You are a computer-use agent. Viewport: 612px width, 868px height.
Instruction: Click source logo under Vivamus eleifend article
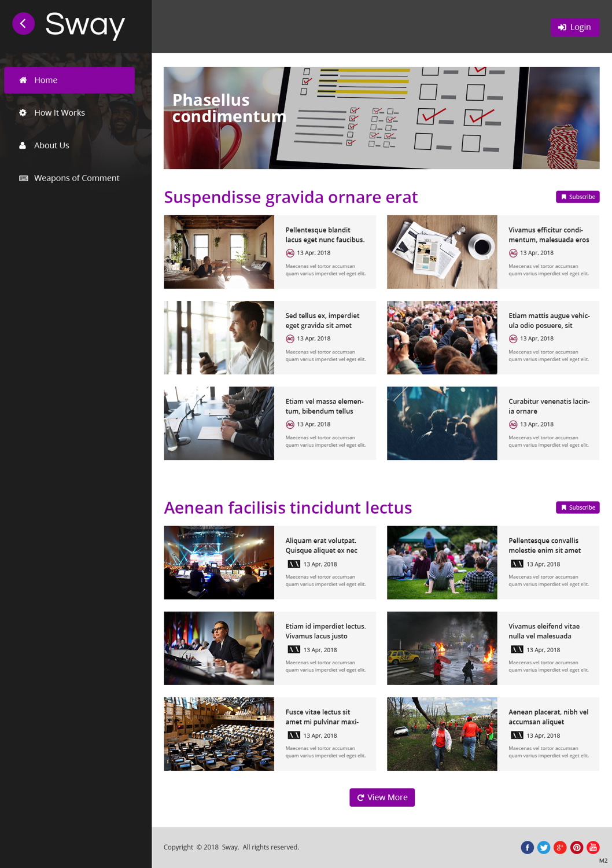(517, 650)
